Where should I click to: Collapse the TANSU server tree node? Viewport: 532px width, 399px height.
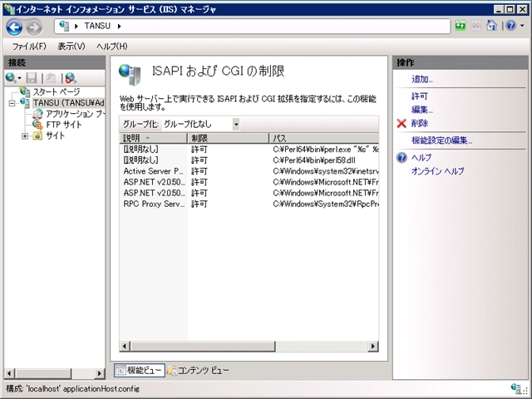point(12,103)
